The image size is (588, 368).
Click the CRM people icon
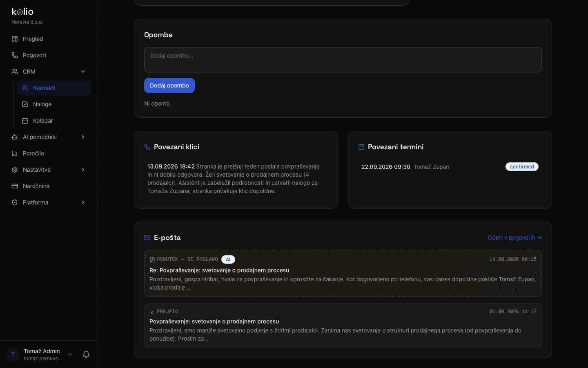15,72
